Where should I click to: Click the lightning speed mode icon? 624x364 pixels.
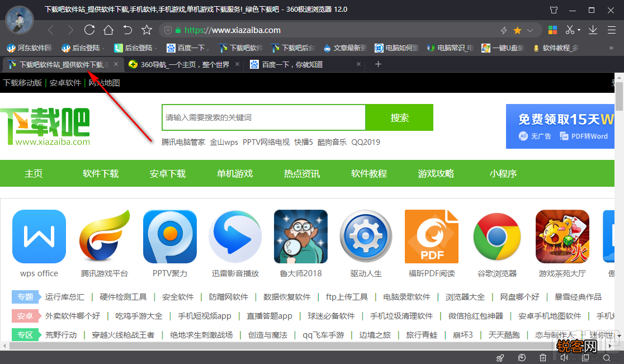[x=504, y=30]
